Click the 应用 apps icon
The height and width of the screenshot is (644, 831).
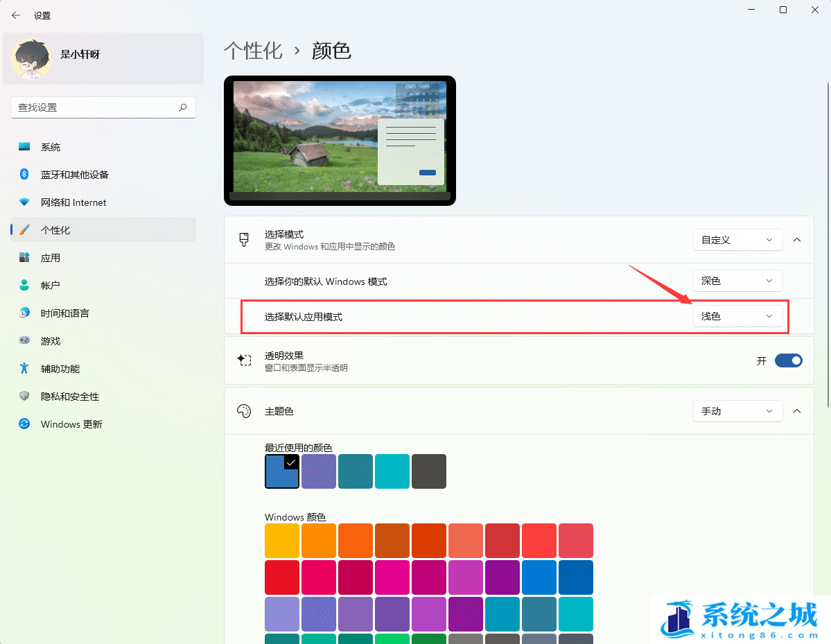[24, 258]
